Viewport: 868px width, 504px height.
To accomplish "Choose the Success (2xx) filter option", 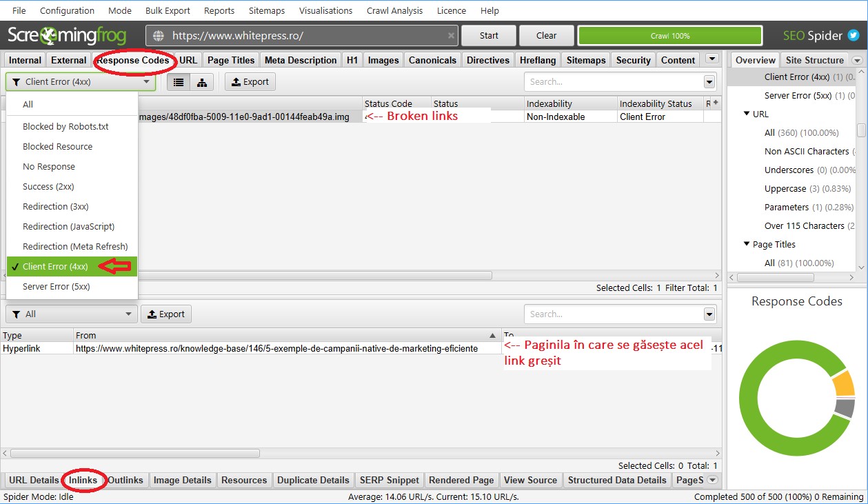I will tap(72, 187).
